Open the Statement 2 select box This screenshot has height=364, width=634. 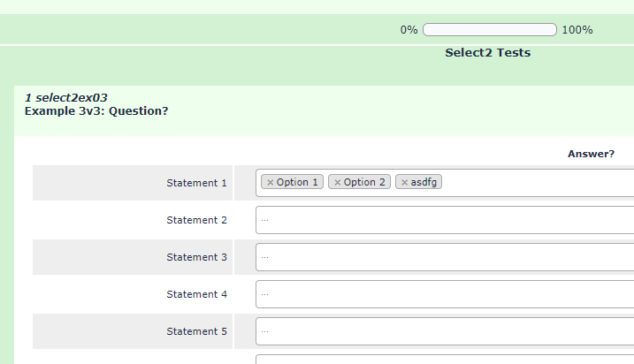pyautogui.click(x=444, y=220)
